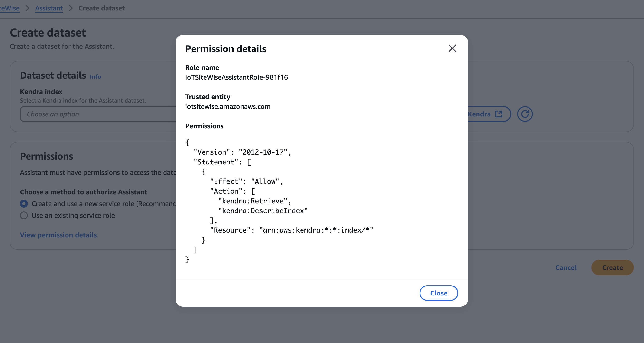
Task: Open View permission details
Action: click(58, 235)
